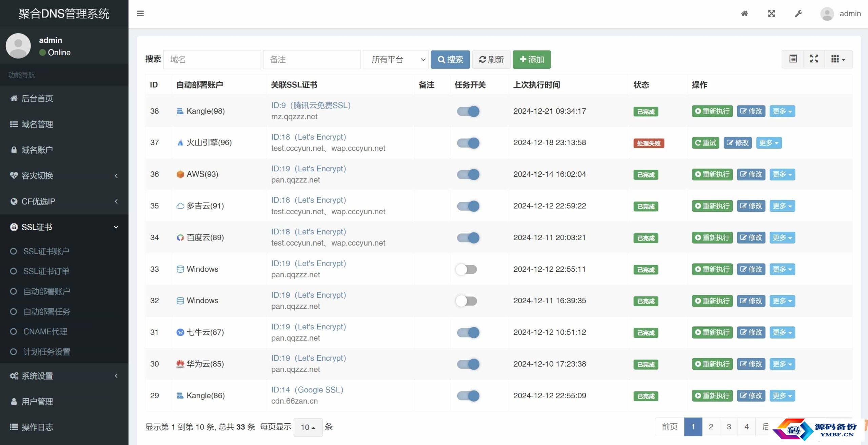Click the AWS(93) cube icon
The width and height of the screenshot is (868, 445).
click(x=180, y=174)
